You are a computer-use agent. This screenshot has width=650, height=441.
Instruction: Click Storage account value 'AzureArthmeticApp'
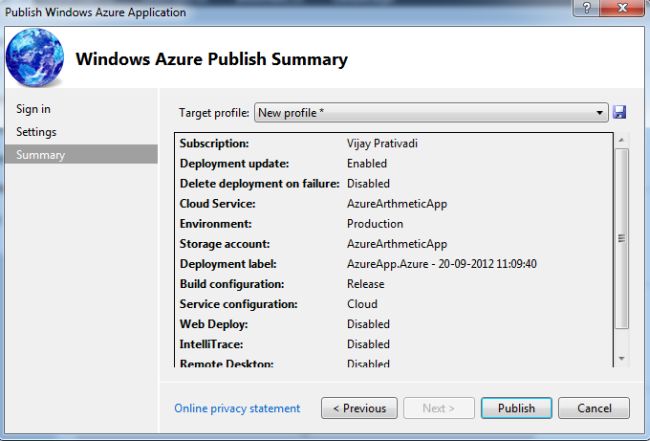click(x=397, y=244)
